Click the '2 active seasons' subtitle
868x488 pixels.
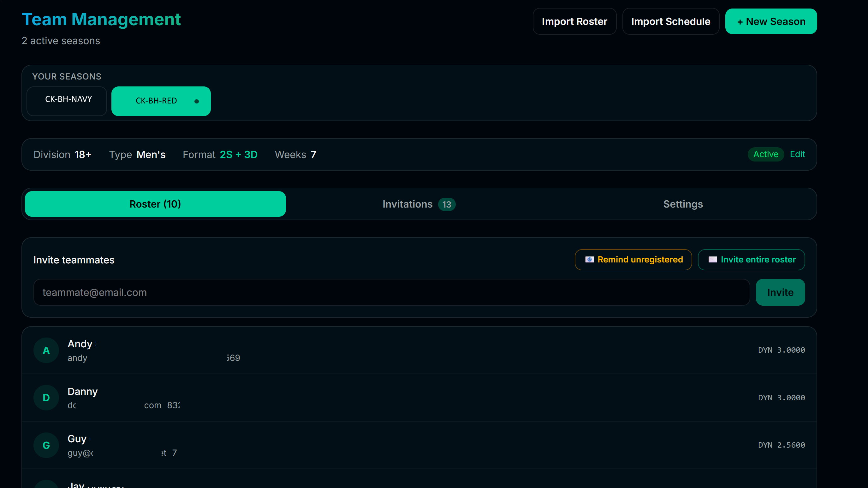point(61,41)
